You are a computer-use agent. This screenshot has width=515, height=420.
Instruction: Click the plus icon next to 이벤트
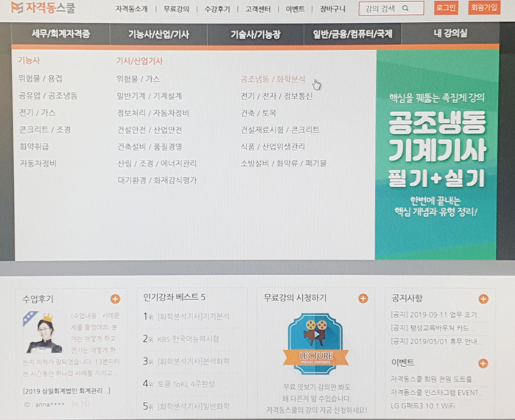(483, 363)
